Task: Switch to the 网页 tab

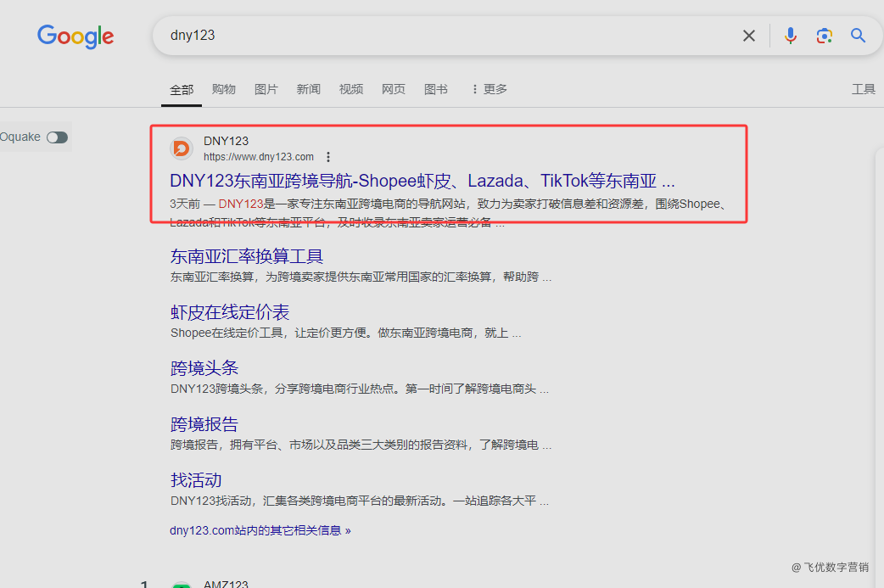Action: (394, 89)
